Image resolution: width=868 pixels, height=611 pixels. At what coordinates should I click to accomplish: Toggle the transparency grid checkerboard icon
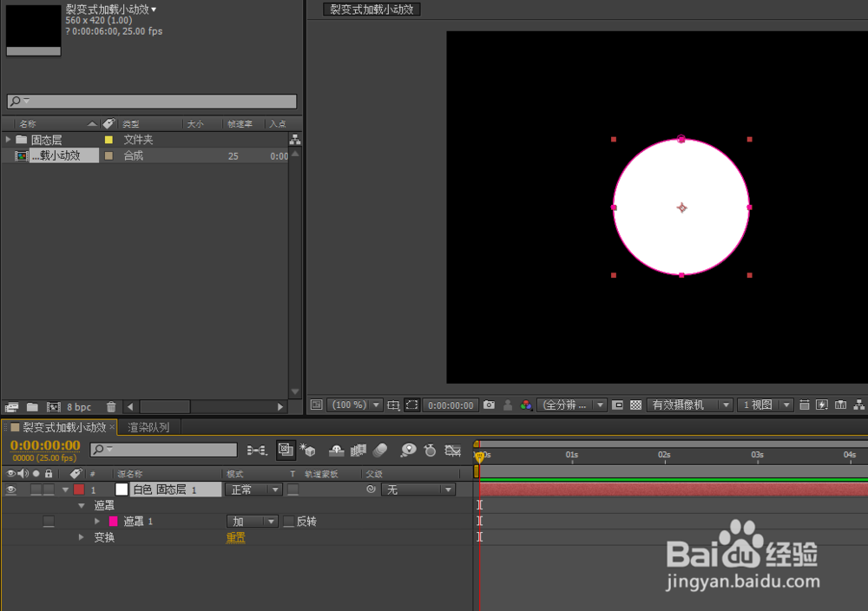point(635,405)
